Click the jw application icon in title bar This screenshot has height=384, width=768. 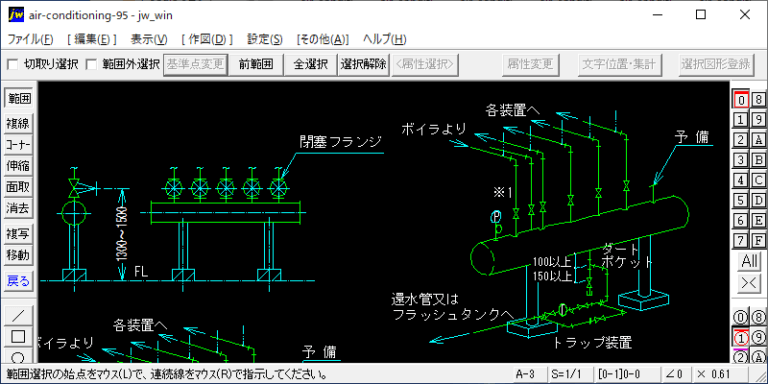point(16,15)
